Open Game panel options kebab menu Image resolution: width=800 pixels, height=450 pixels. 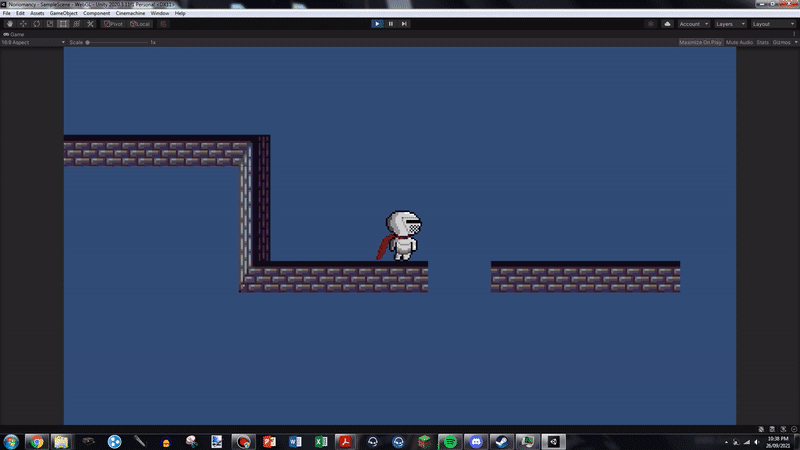794,34
